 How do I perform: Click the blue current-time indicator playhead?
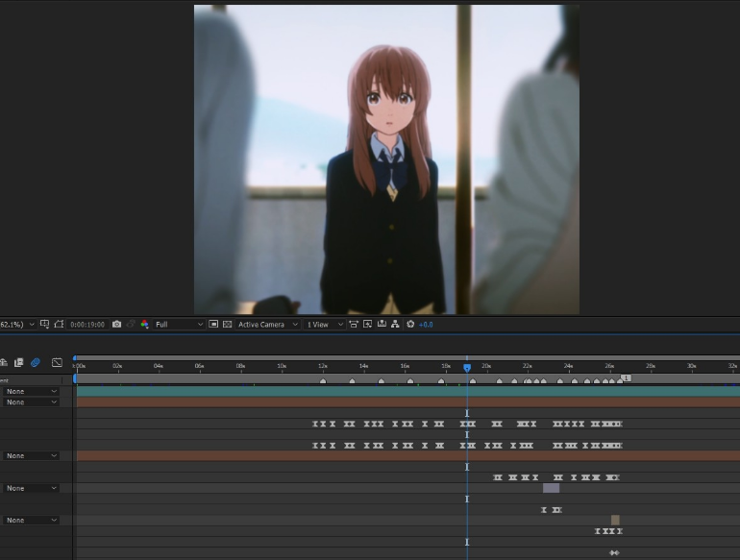[x=467, y=367]
